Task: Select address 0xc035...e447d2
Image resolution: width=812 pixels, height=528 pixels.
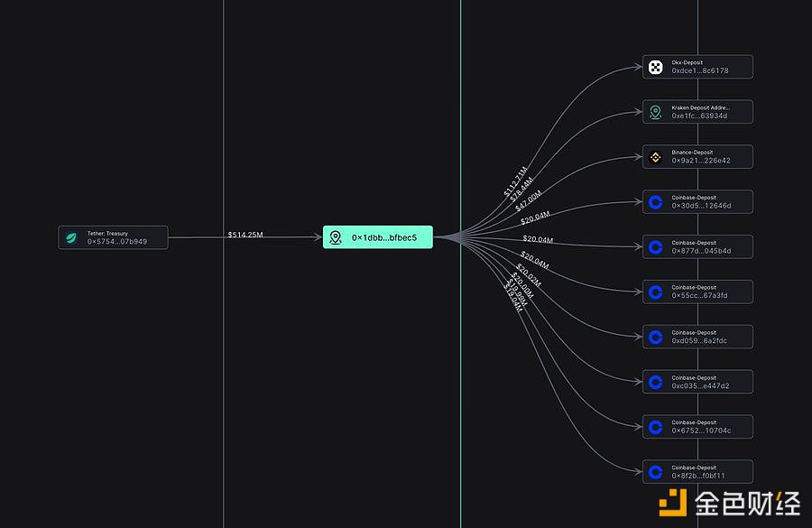Action: coord(700,385)
